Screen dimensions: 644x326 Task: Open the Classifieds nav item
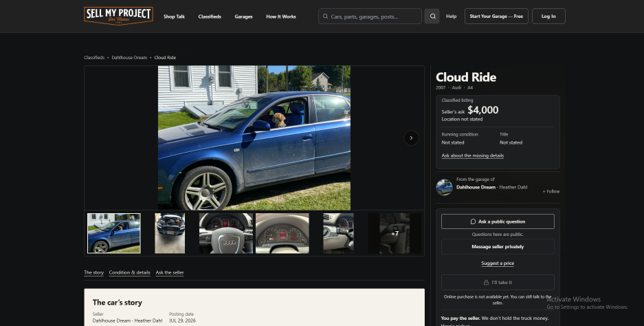point(210,17)
